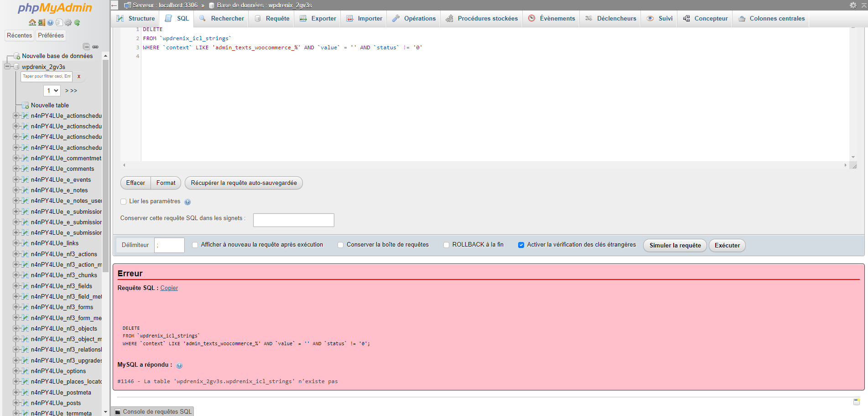Click Simuler la requête button
Screen dimensions: 868x416
[675, 246]
